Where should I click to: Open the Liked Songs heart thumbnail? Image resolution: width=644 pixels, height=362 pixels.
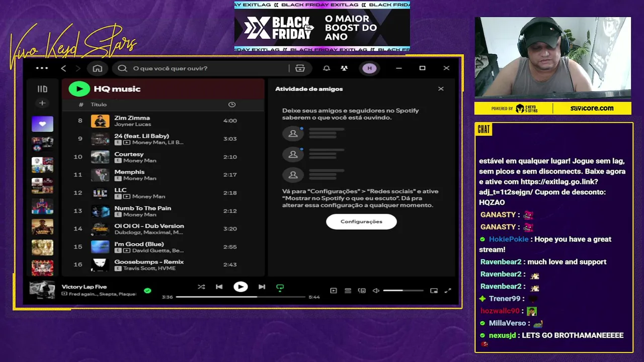point(42,124)
